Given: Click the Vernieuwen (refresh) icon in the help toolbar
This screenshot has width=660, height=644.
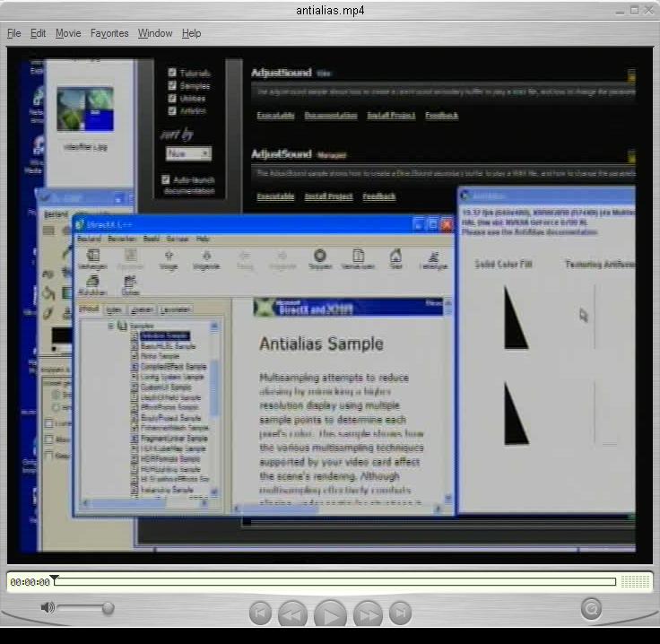Looking at the screenshot, I should click(358, 259).
